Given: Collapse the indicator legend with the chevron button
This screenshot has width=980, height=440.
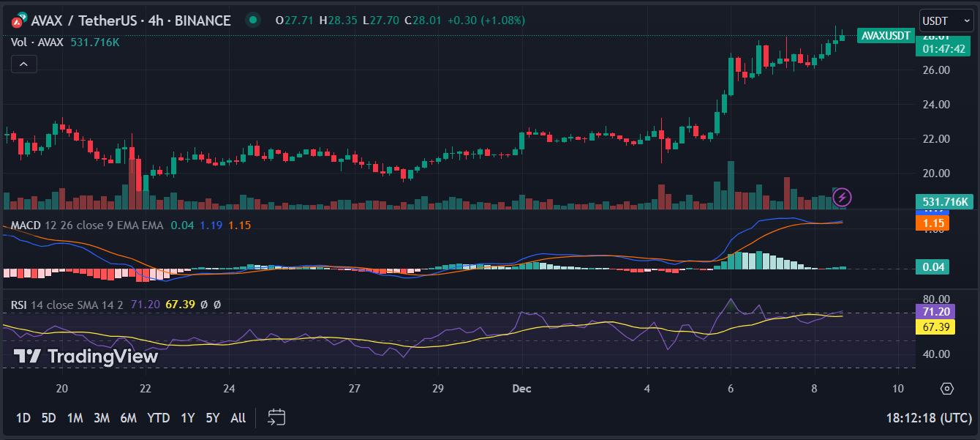Looking at the screenshot, I should click(x=23, y=64).
